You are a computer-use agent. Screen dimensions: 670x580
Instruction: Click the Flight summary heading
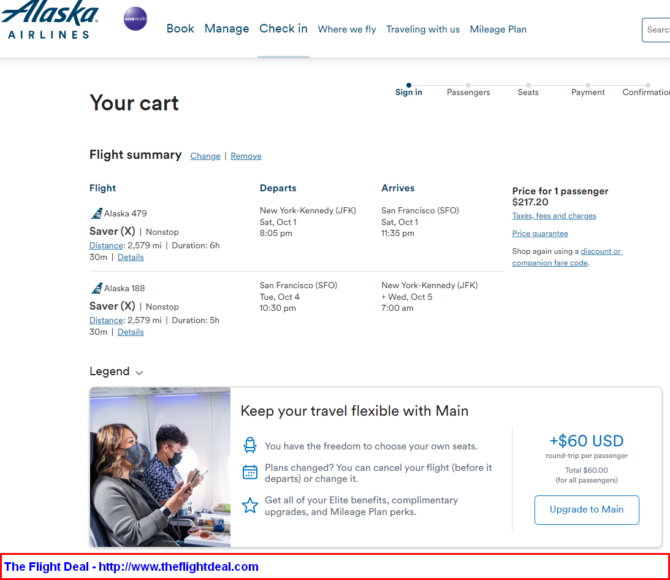click(135, 155)
